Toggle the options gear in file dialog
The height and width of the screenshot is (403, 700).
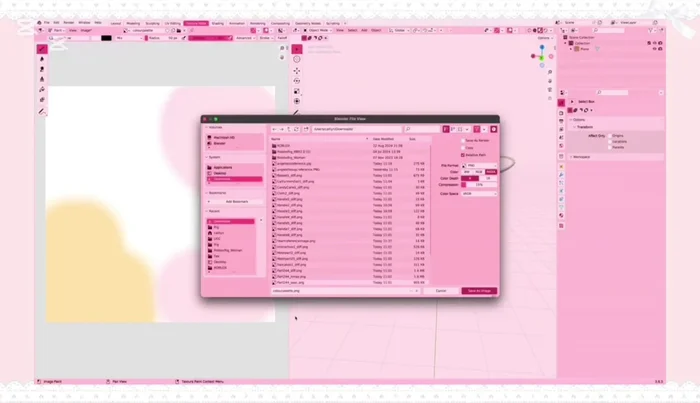point(493,129)
